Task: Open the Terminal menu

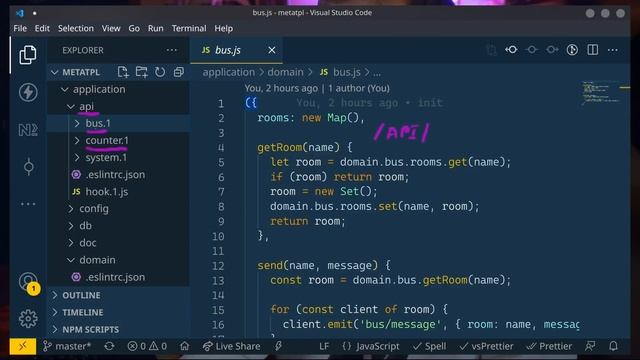Action: [189, 28]
